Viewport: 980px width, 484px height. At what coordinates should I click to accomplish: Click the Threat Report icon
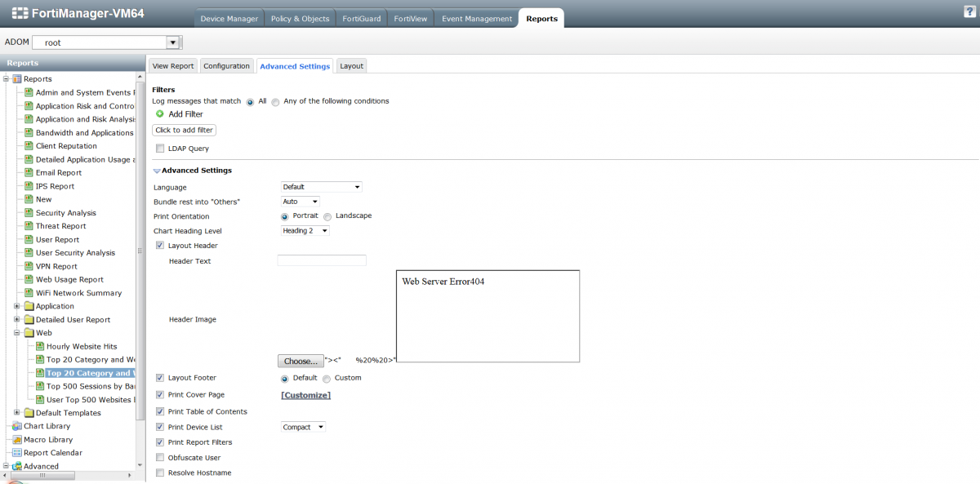pos(29,226)
